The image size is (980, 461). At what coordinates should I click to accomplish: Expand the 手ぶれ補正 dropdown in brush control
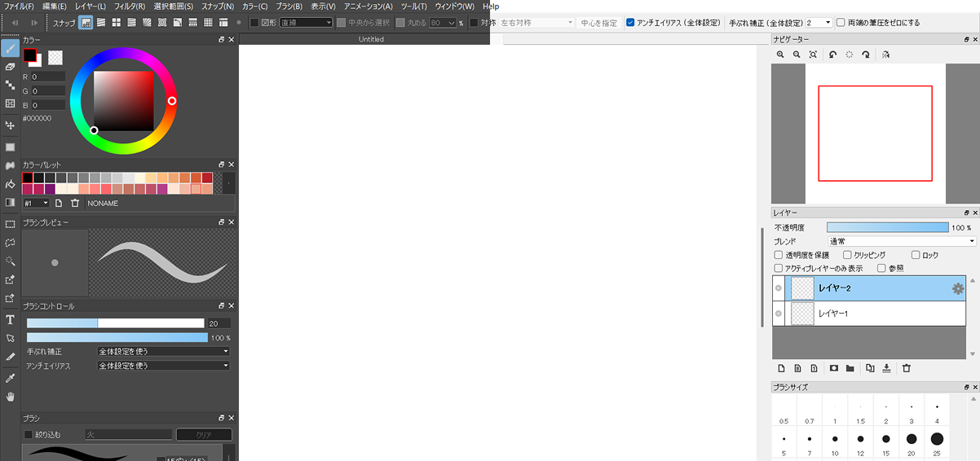(x=163, y=352)
